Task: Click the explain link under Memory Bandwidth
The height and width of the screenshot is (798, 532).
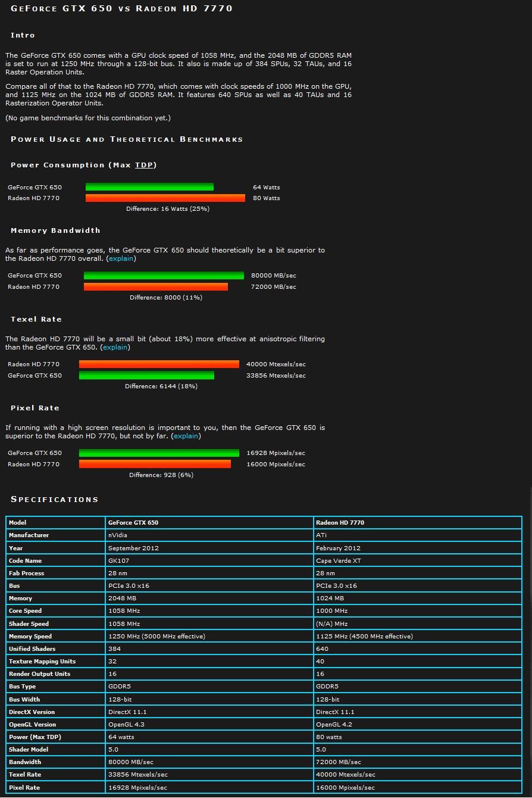Action: coord(121,258)
